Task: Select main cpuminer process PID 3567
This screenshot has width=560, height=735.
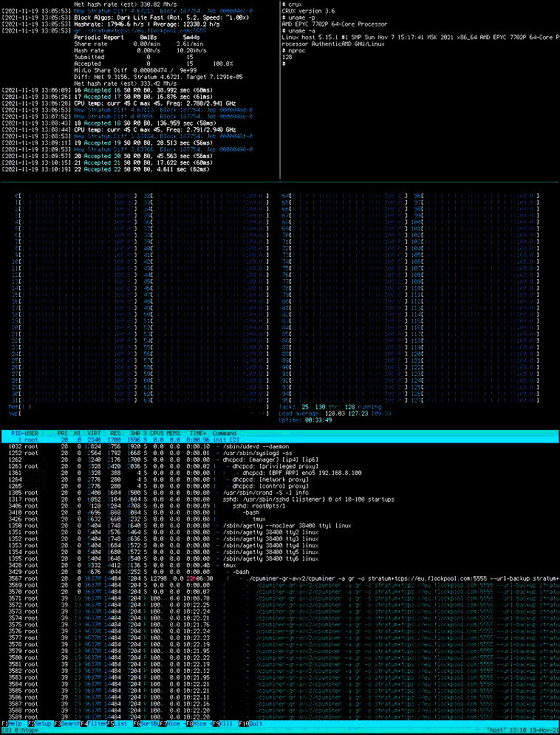Action: pos(280,578)
